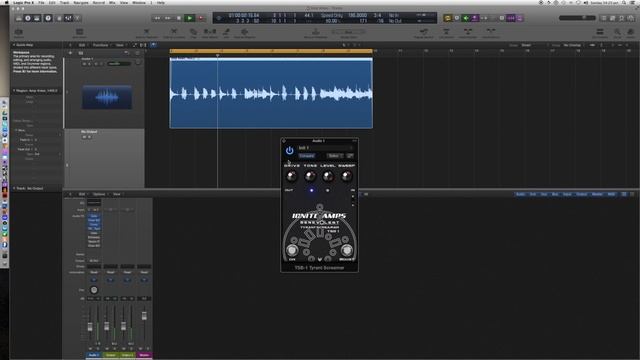Open the Mixer button in the control bar
640x360 pixels.
point(68,18)
